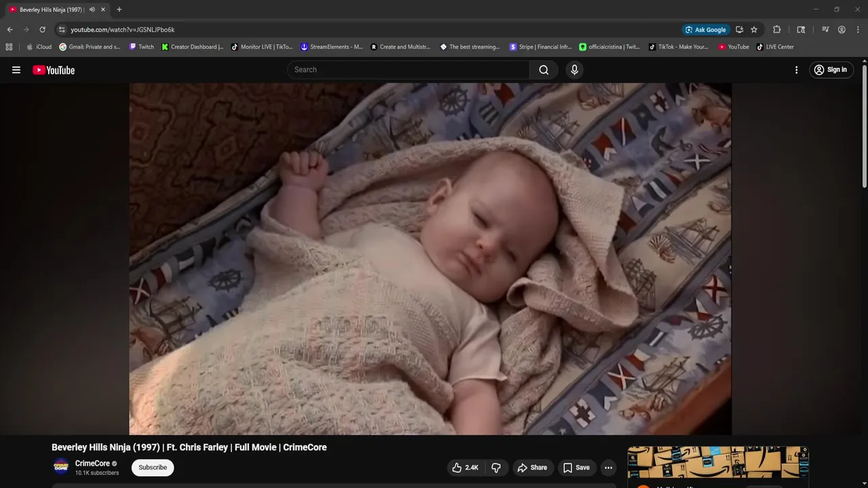Open the tab search icon in toolbar
This screenshot has width=868, height=488.
(801, 30)
